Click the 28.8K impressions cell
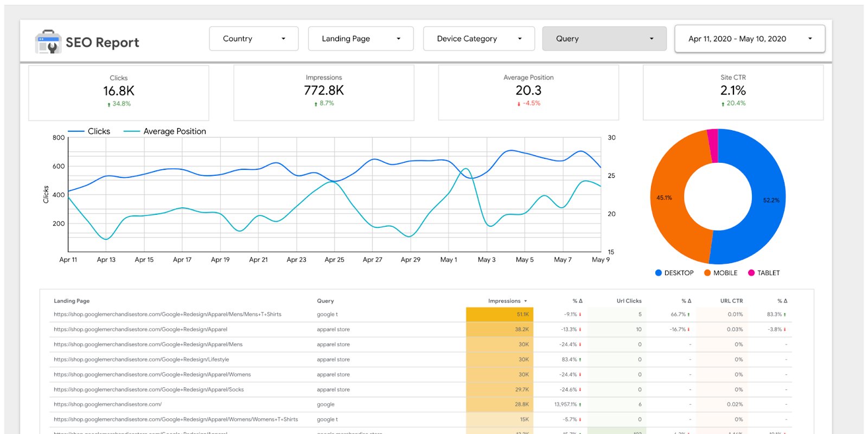 tap(500, 405)
